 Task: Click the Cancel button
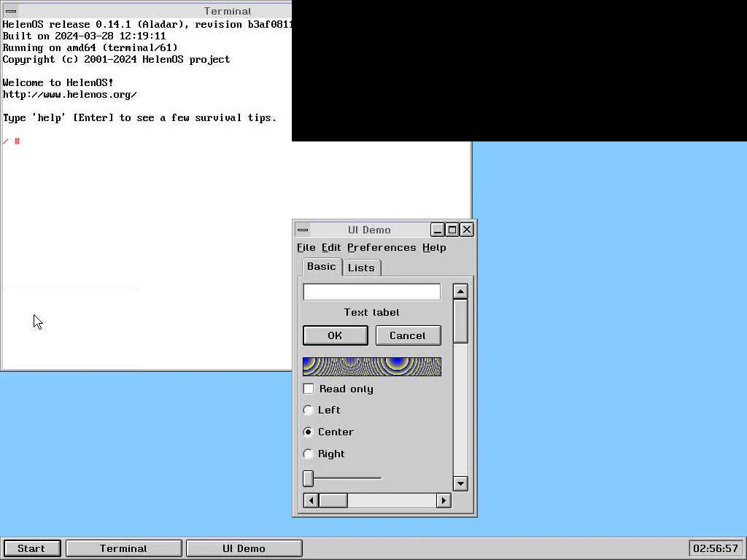click(x=409, y=335)
